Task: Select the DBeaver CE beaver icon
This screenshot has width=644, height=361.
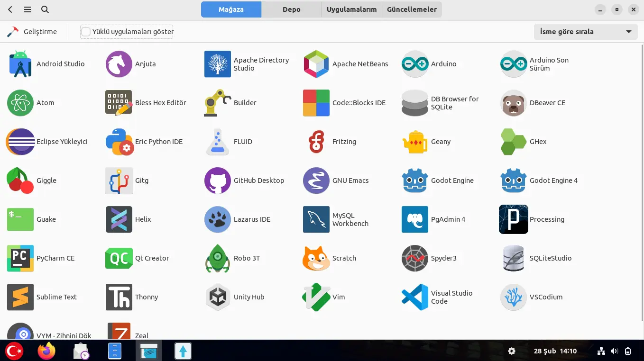Action: pyautogui.click(x=514, y=103)
